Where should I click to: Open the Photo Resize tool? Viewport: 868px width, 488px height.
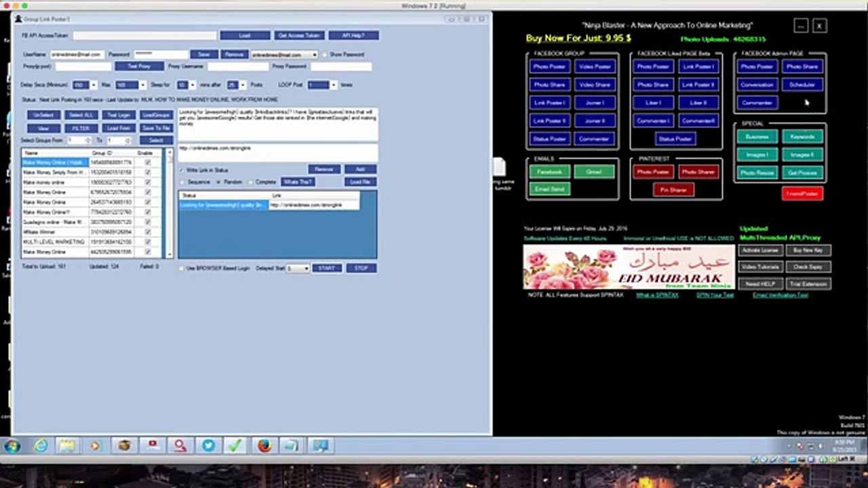pyautogui.click(x=757, y=172)
